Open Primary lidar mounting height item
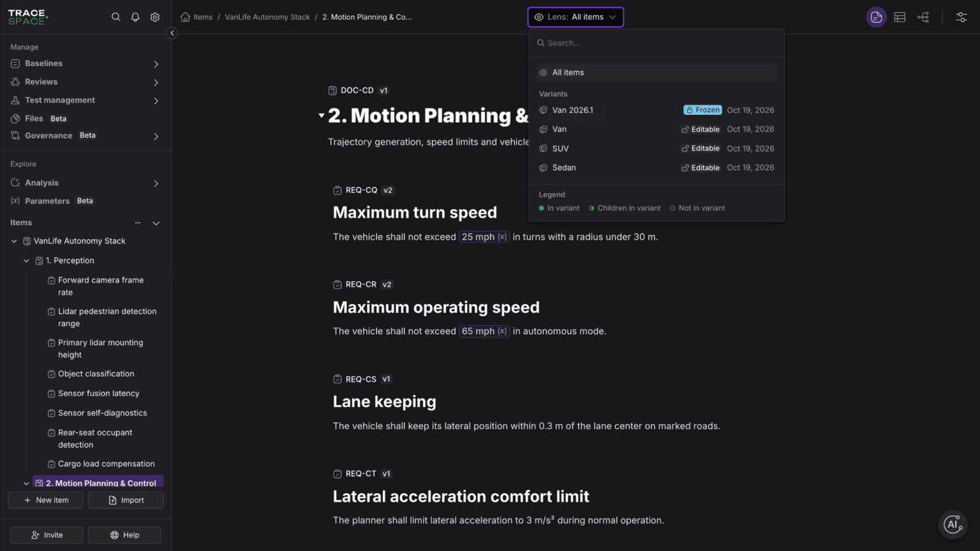The image size is (980, 551). (101, 349)
